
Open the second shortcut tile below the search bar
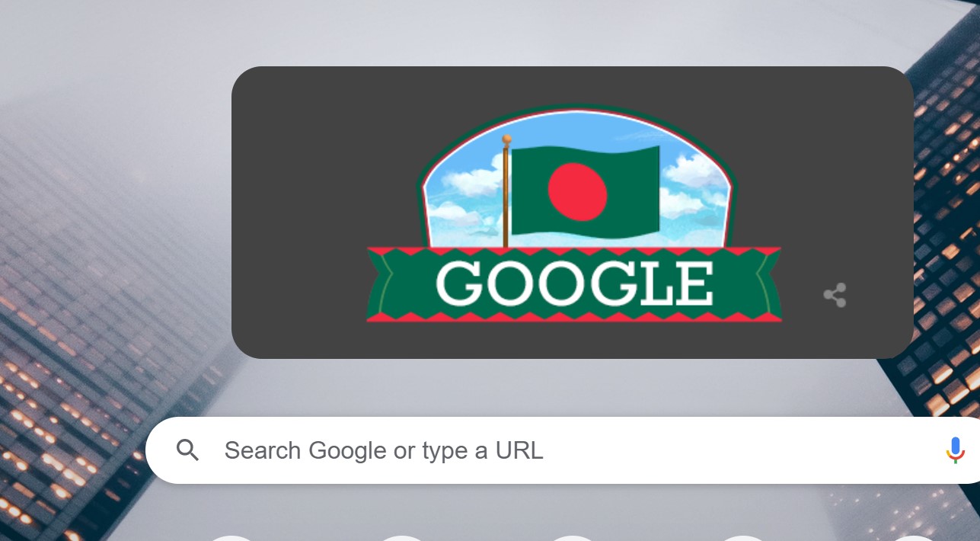[402, 538]
